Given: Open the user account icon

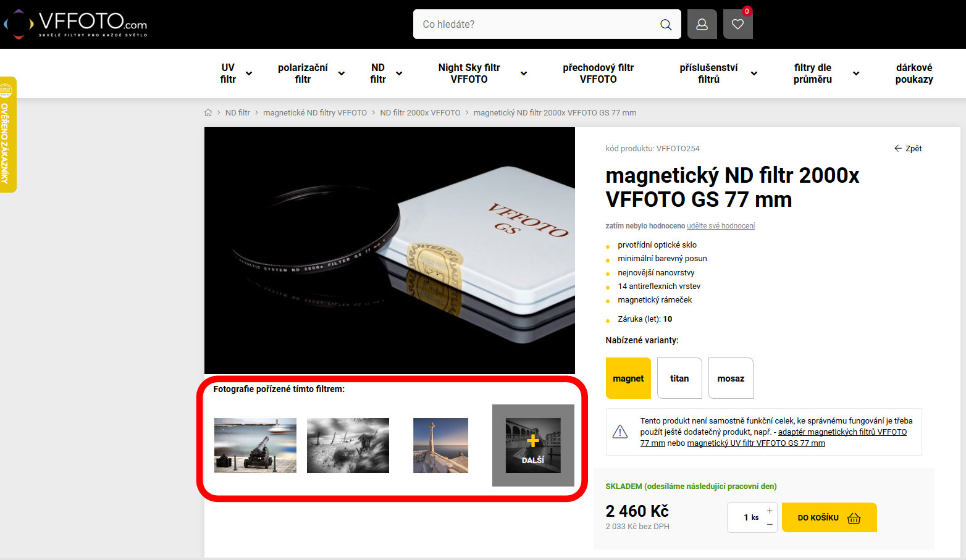Looking at the screenshot, I should [x=702, y=24].
